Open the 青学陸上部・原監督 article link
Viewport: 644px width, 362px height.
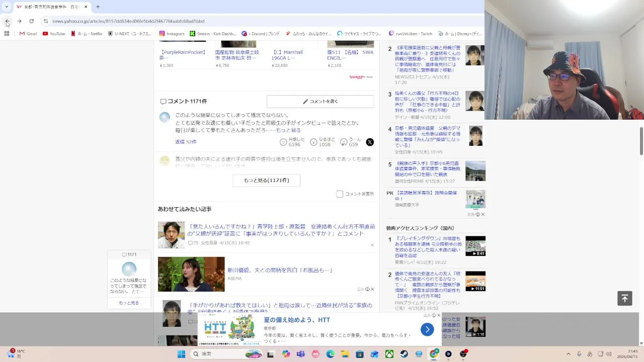click(282, 230)
